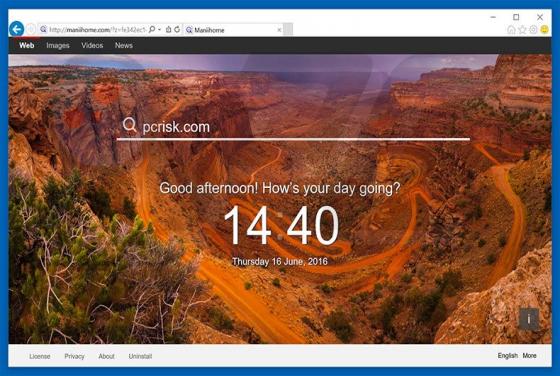Image resolution: width=560 pixels, height=376 pixels.
Task: Open the Internet Explorer home icon
Action: click(x=511, y=30)
